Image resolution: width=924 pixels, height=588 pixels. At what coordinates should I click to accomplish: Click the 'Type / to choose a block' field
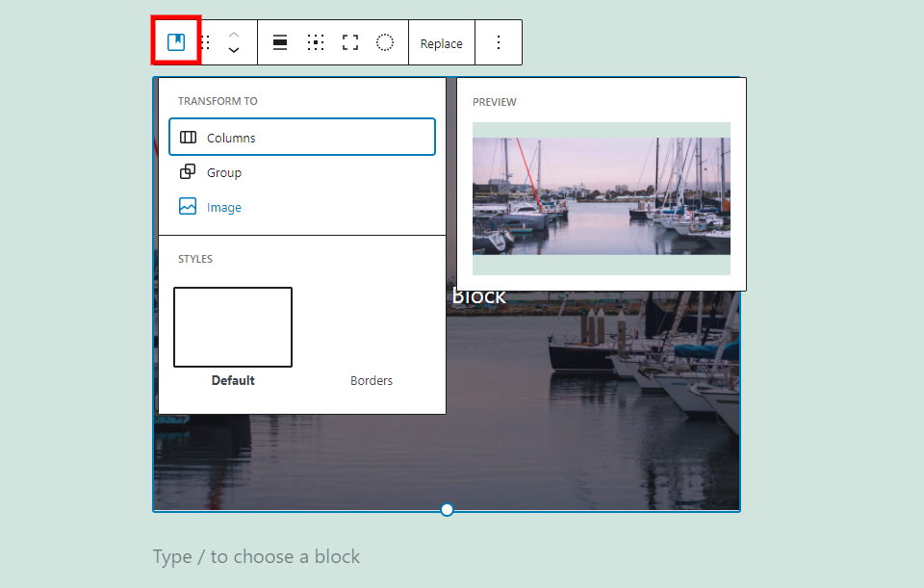256,556
